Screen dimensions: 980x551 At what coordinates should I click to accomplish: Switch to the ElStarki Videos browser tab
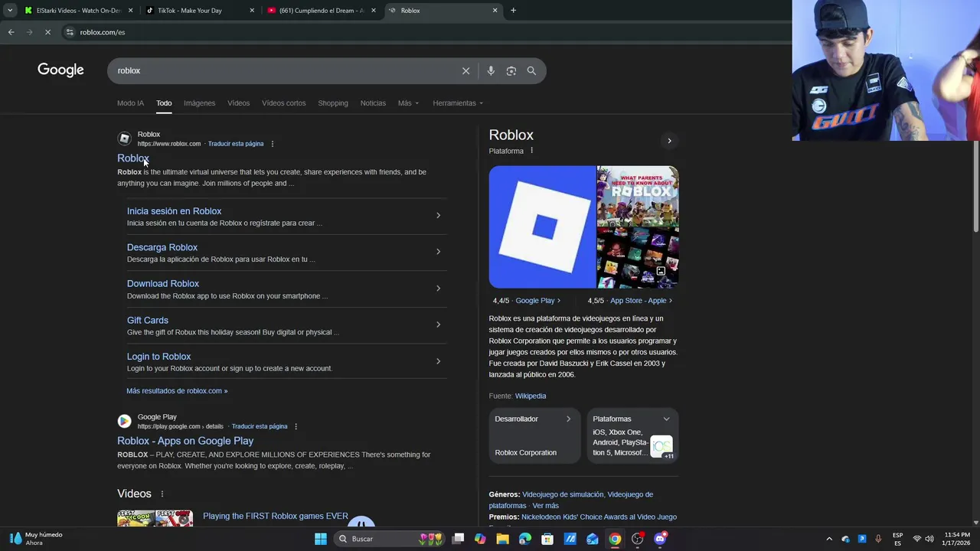click(x=77, y=11)
